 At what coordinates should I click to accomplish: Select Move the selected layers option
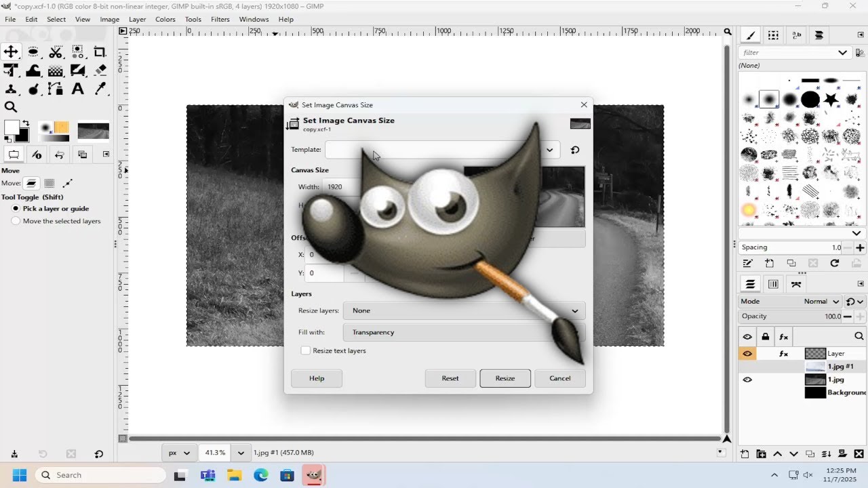pos(16,221)
